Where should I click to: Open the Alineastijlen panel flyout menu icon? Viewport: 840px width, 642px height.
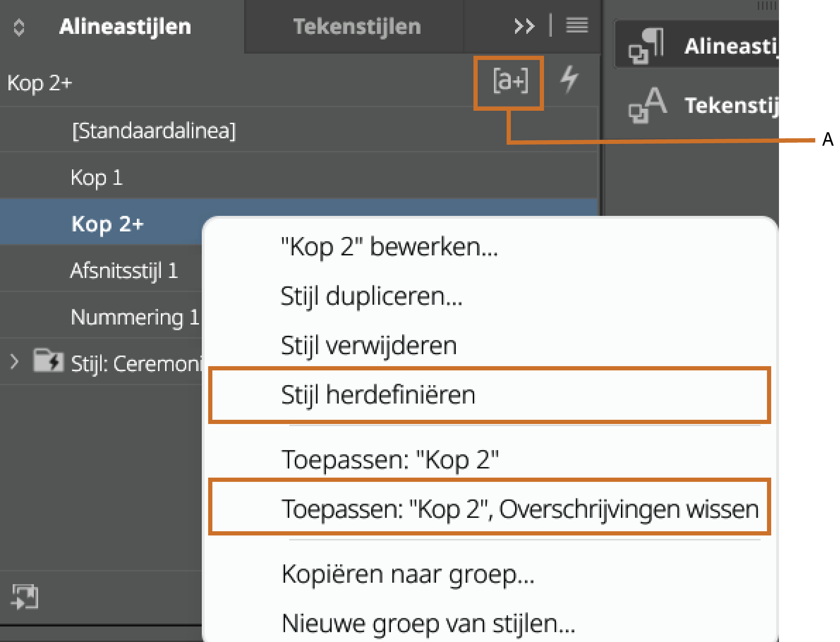point(576,26)
